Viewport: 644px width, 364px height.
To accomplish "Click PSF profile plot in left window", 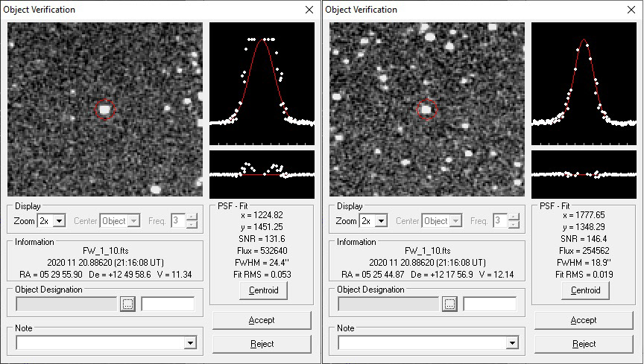I will [262, 83].
